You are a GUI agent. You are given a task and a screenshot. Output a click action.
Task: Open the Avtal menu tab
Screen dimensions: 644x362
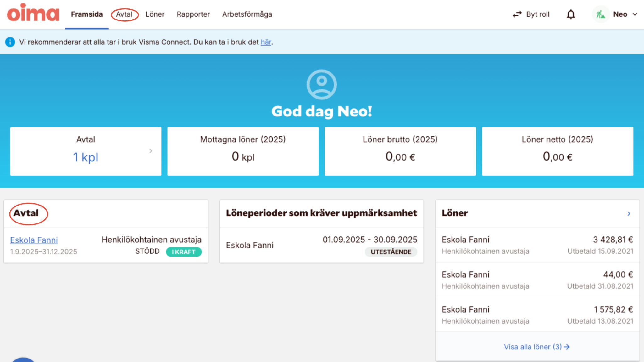[x=124, y=14]
